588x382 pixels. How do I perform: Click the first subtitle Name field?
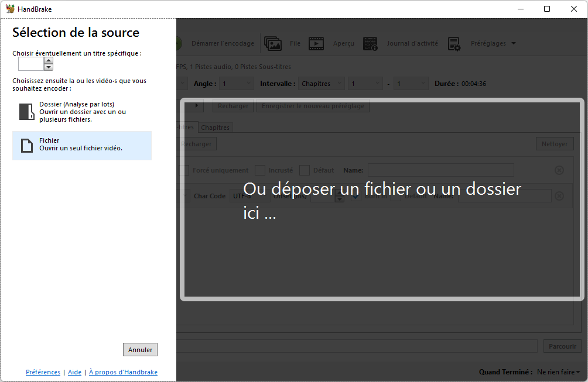[440, 170]
